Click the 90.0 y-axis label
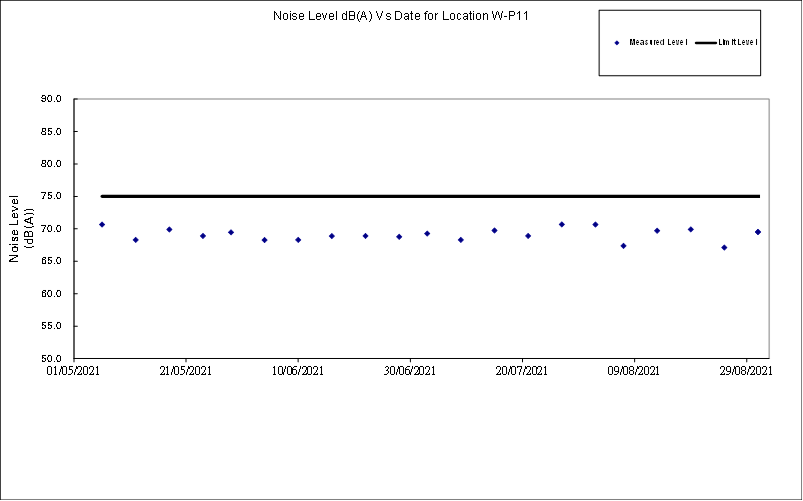Viewport: 803px width, 501px height. 52,99
